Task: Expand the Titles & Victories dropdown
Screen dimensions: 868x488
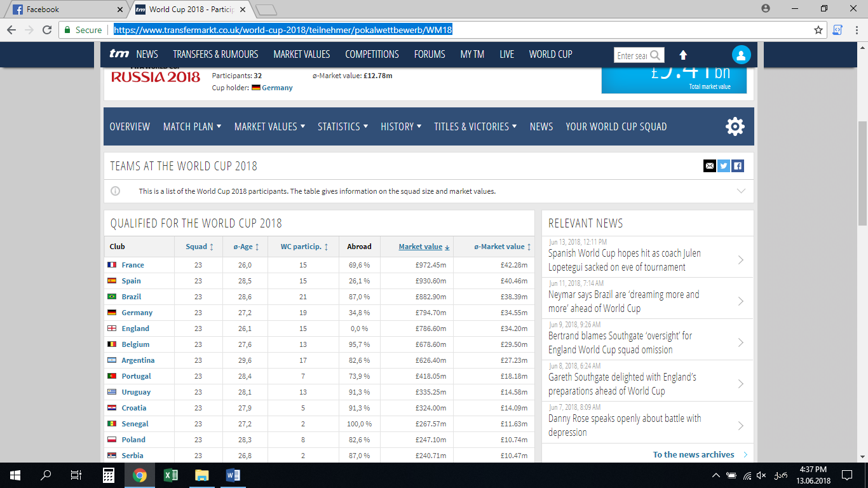Action: [x=475, y=126]
